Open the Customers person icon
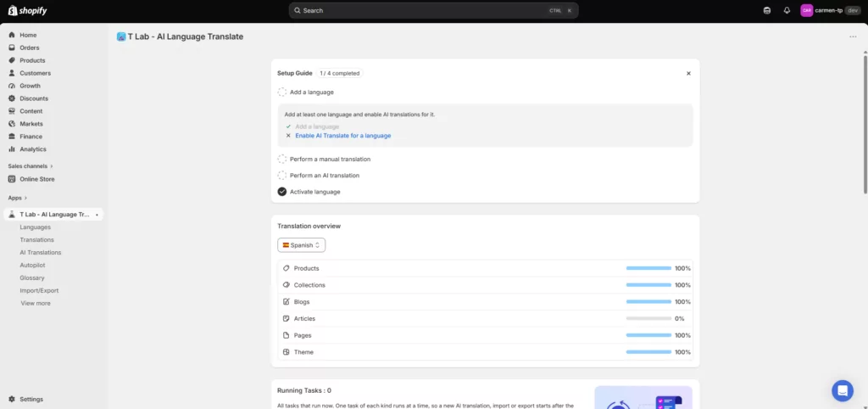 (x=12, y=73)
